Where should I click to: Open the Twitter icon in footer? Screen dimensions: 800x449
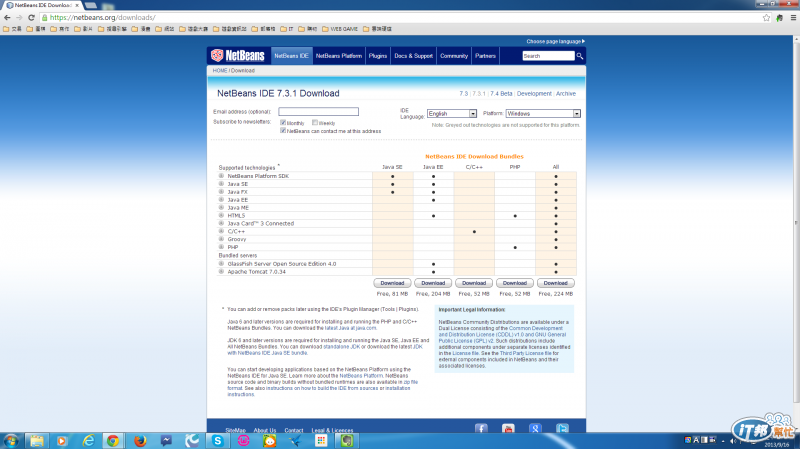click(562, 428)
